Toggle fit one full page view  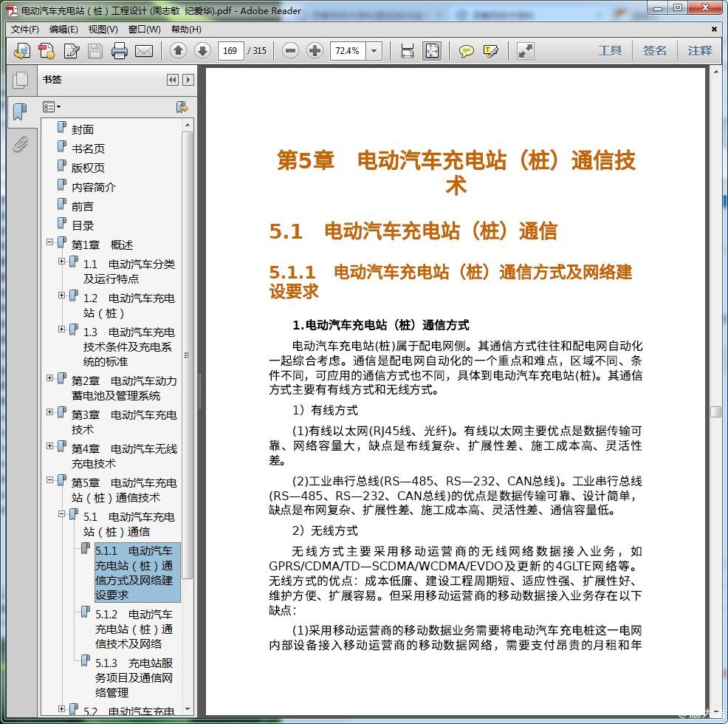431,51
